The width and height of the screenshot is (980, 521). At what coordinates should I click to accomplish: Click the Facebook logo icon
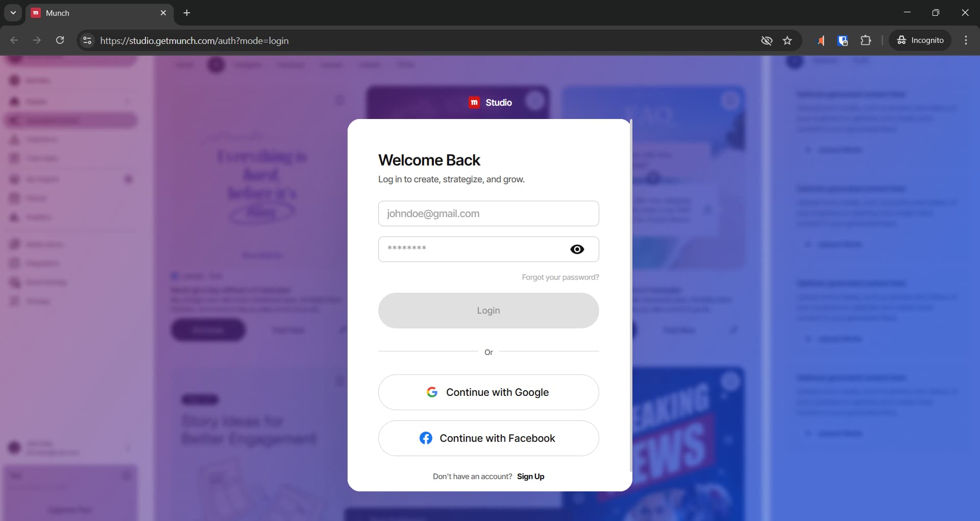pos(426,438)
